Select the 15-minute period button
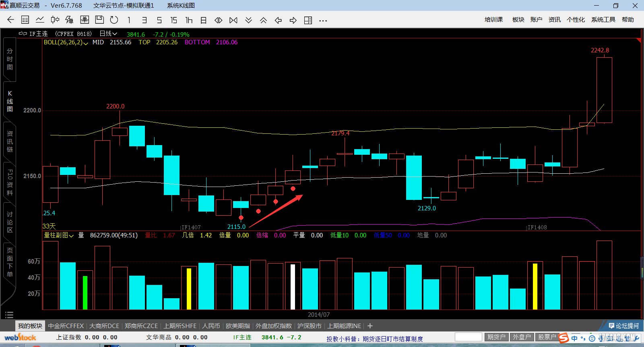This screenshot has height=347, width=644. [x=174, y=20]
